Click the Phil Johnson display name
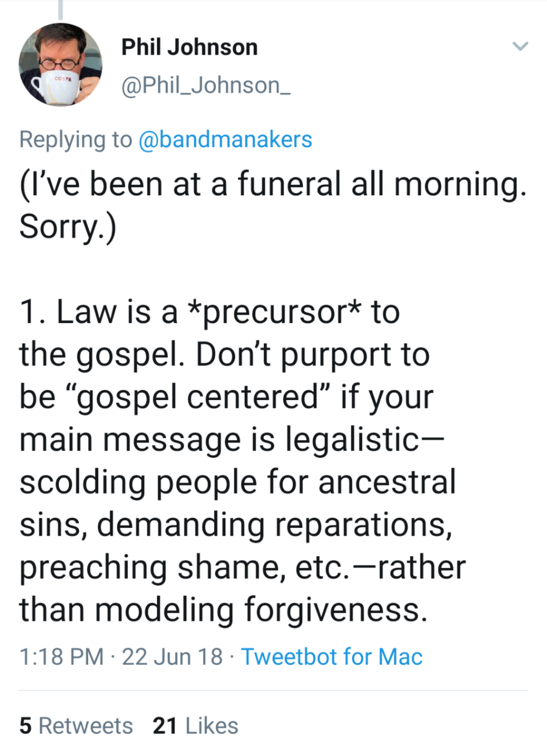This screenshot has height=756, width=547. [189, 47]
